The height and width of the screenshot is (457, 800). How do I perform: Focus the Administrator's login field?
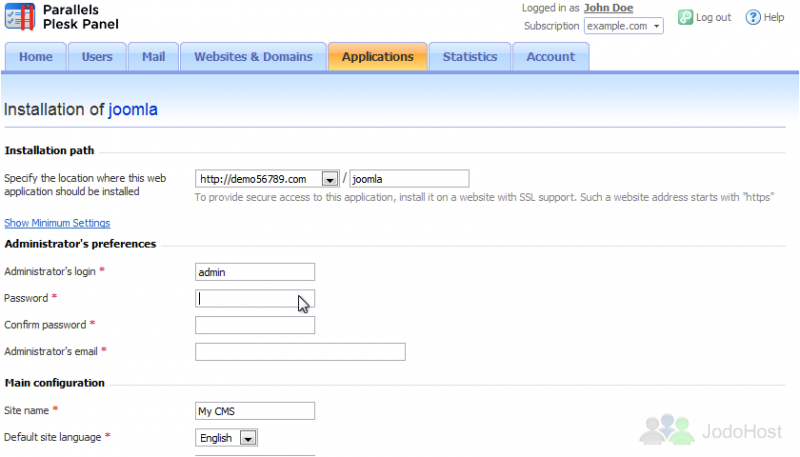pyautogui.click(x=255, y=272)
